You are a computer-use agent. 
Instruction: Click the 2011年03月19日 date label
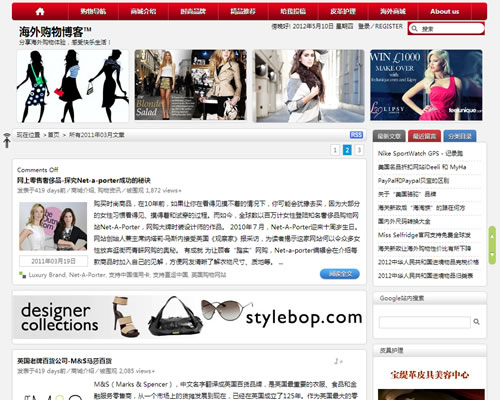pyautogui.click(x=53, y=261)
